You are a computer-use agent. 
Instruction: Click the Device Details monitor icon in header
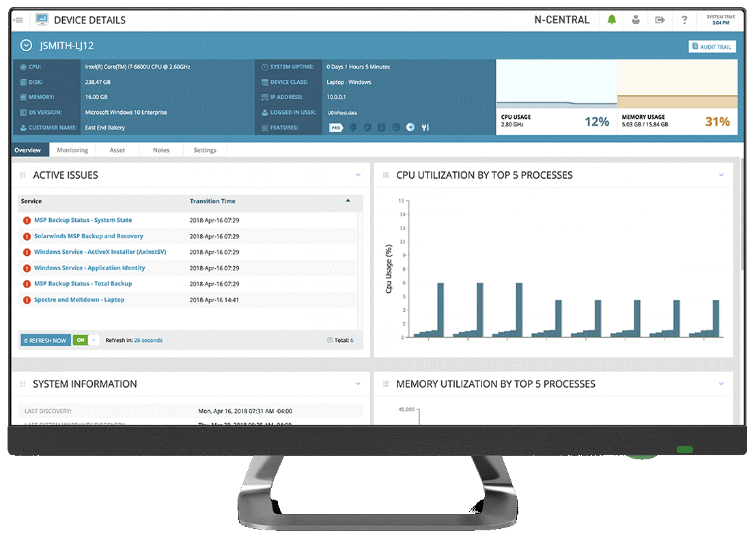click(x=42, y=19)
